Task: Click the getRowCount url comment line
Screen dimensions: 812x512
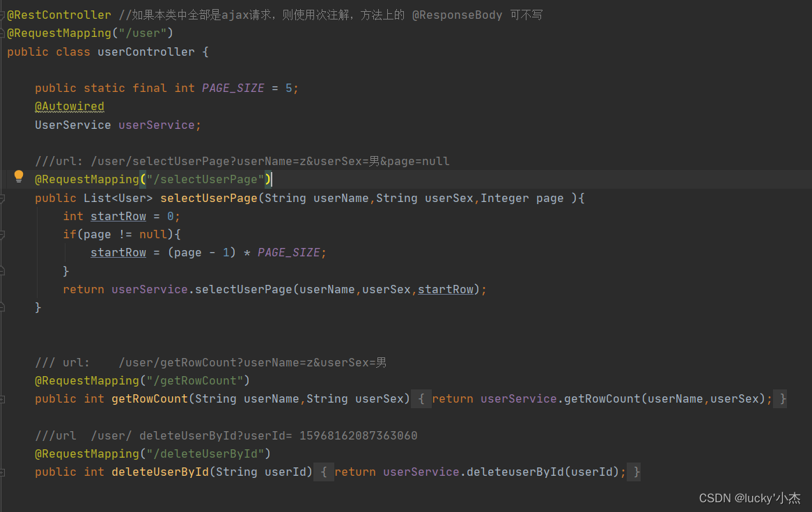Action: coord(211,362)
